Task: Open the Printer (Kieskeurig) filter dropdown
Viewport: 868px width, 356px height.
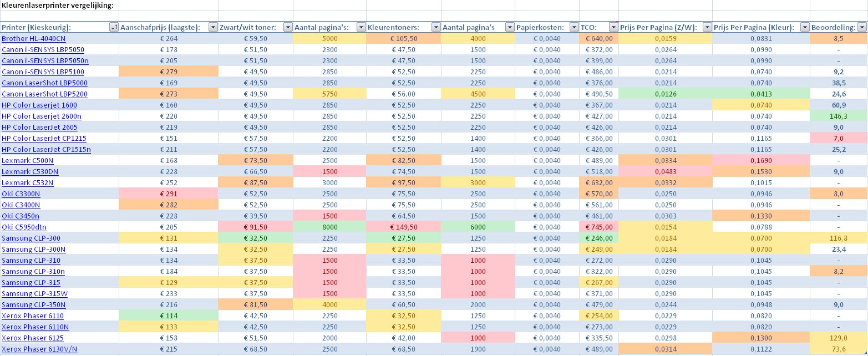Action: pyautogui.click(x=114, y=27)
